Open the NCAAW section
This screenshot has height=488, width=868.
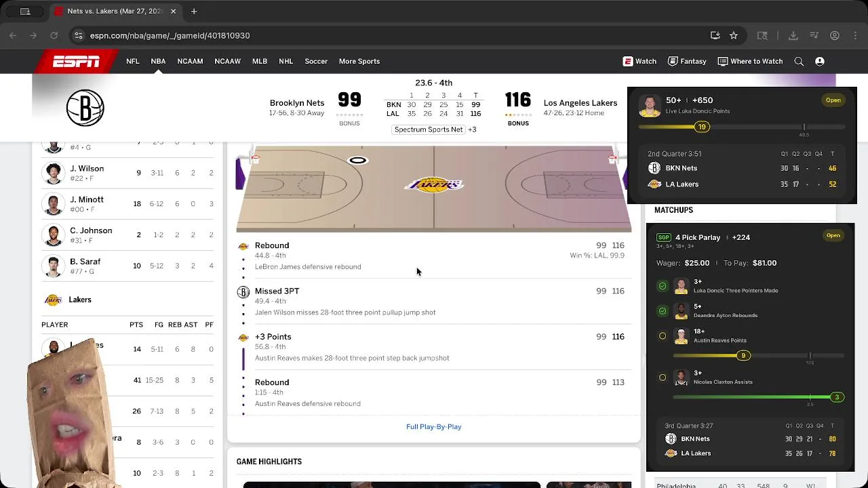coord(228,62)
